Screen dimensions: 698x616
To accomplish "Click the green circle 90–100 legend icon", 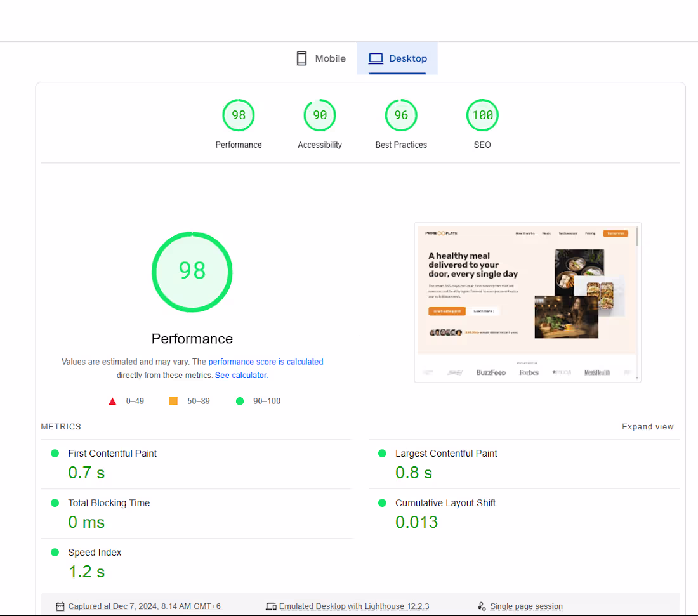I will [x=240, y=401].
